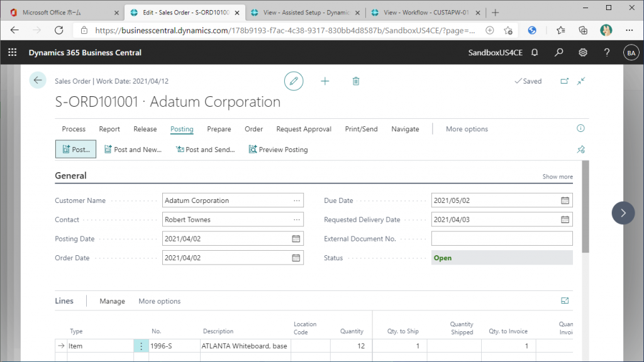Open the Release menu
The width and height of the screenshot is (644, 362).
tap(145, 129)
